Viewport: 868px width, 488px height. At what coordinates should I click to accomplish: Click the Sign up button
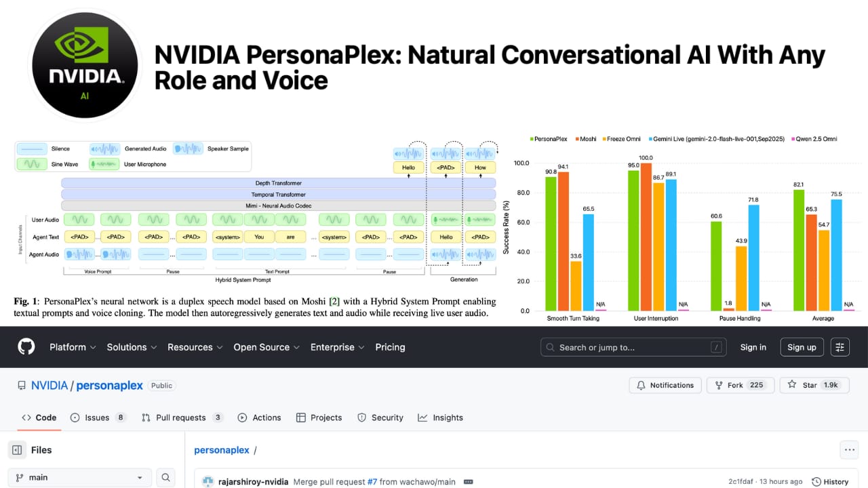pyautogui.click(x=802, y=347)
